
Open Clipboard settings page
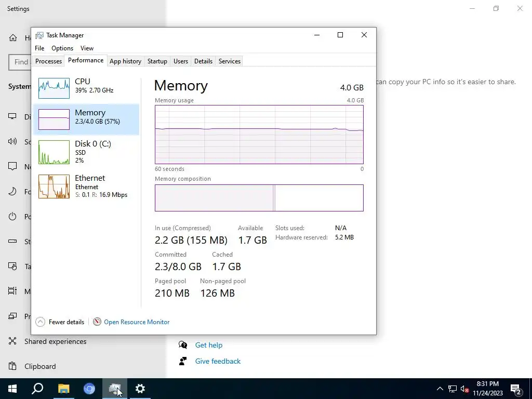pyautogui.click(x=40, y=366)
